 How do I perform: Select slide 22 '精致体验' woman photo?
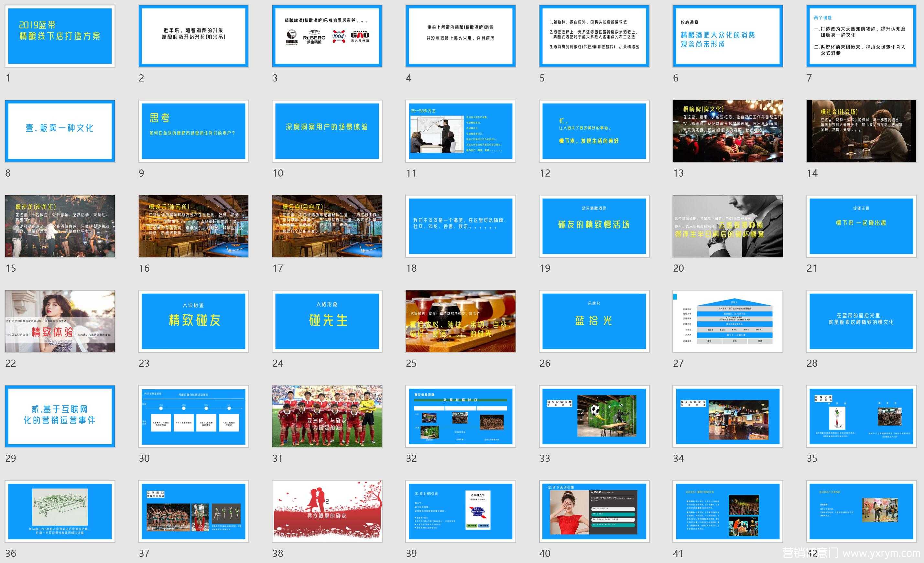coord(60,321)
